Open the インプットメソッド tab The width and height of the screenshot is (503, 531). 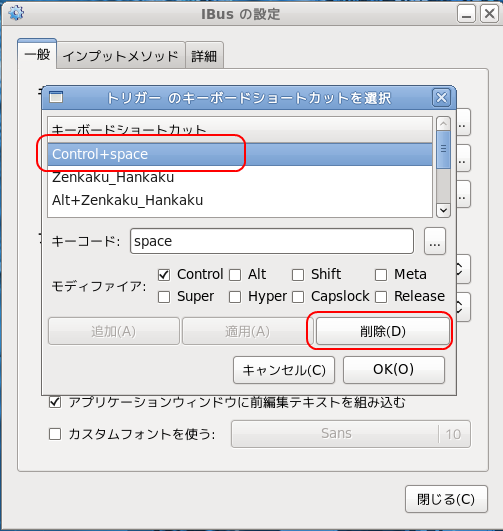click(x=121, y=56)
